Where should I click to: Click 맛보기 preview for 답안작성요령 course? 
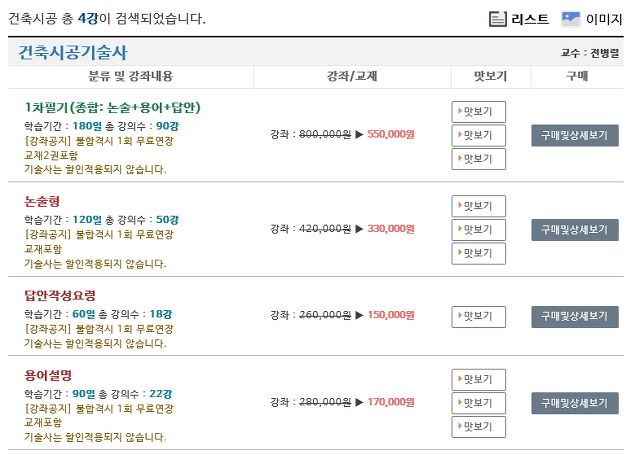[x=478, y=317]
